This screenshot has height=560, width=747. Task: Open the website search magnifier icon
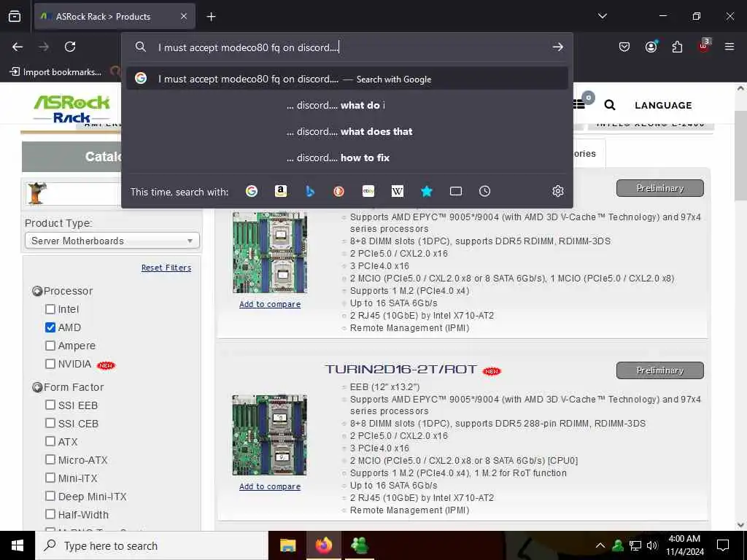pyautogui.click(x=609, y=105)
